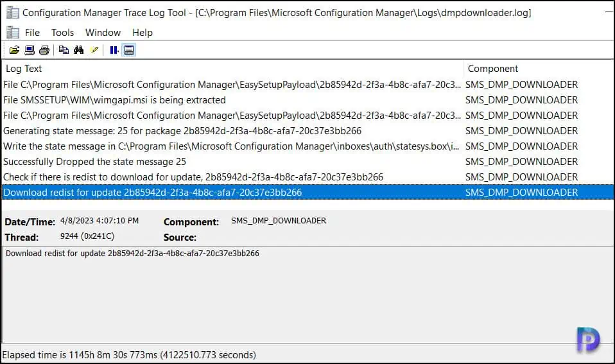Click Component value SMS_DMP_DOWNLOADER in details pane
Image resolution: width=615 pixels, height=364 pixels.
[279, 221]
